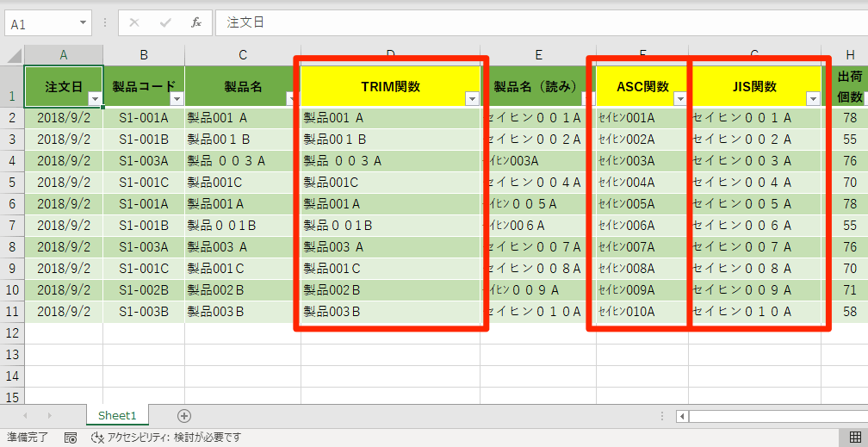Viewport: 868px width, 447px height.
Task: Click the horizontal scrollbar left arrow
Action: 682,417
